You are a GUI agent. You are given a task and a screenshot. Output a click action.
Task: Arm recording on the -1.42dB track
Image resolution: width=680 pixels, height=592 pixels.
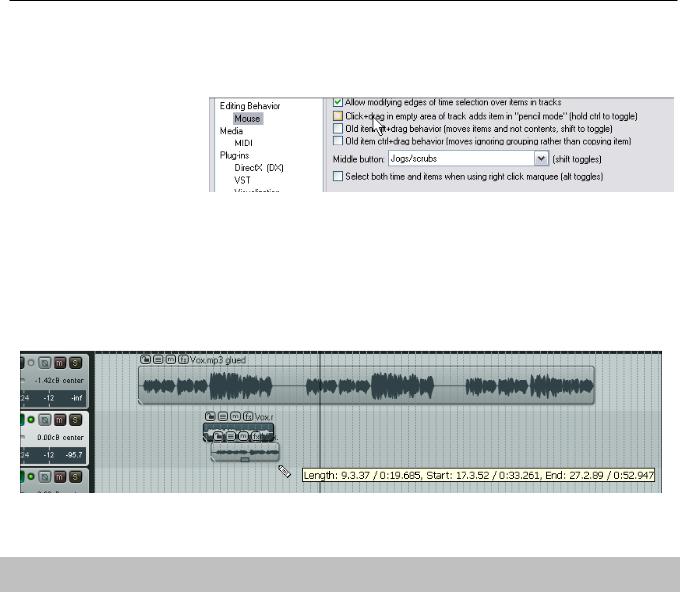(x=31, y=363)
